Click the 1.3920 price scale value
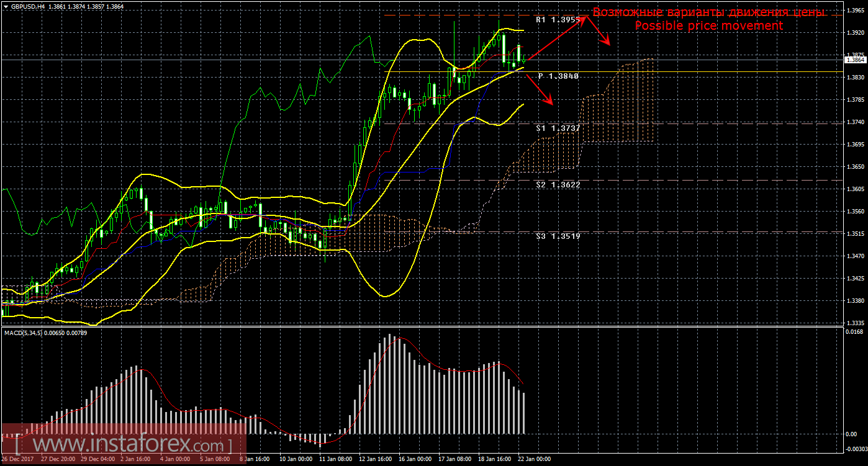This screenshot has width=868, height=466. (x=855, y=32)
